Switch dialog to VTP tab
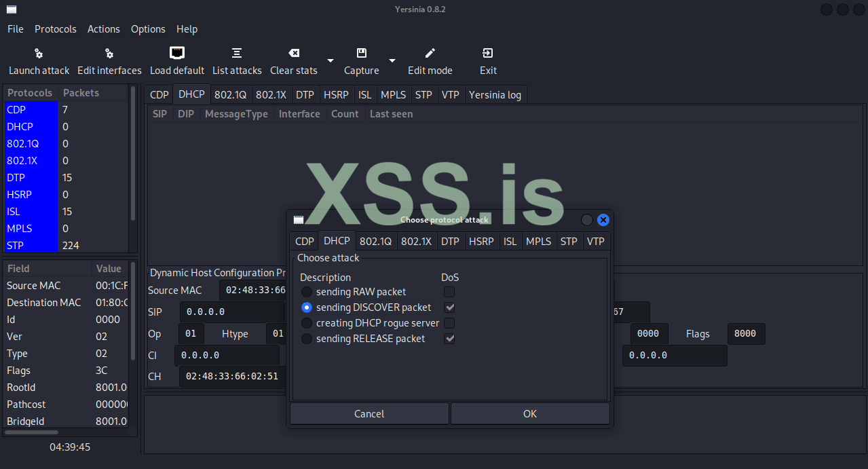The image size is (868, 469). 595,241
